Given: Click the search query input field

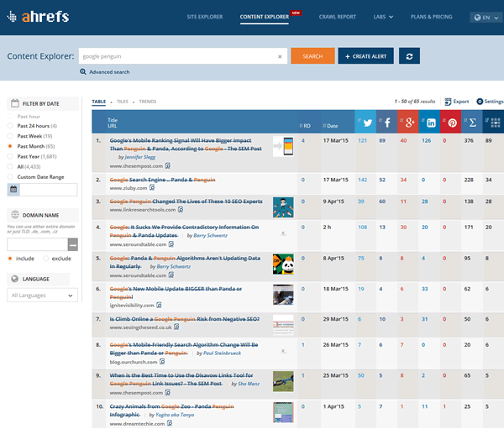Looking at the screenshot, I should [183, 56].
